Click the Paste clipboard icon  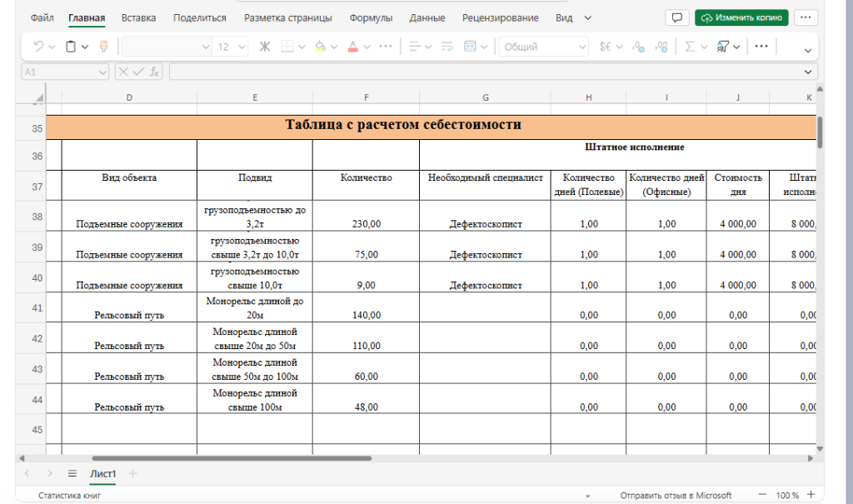point(72,47)
